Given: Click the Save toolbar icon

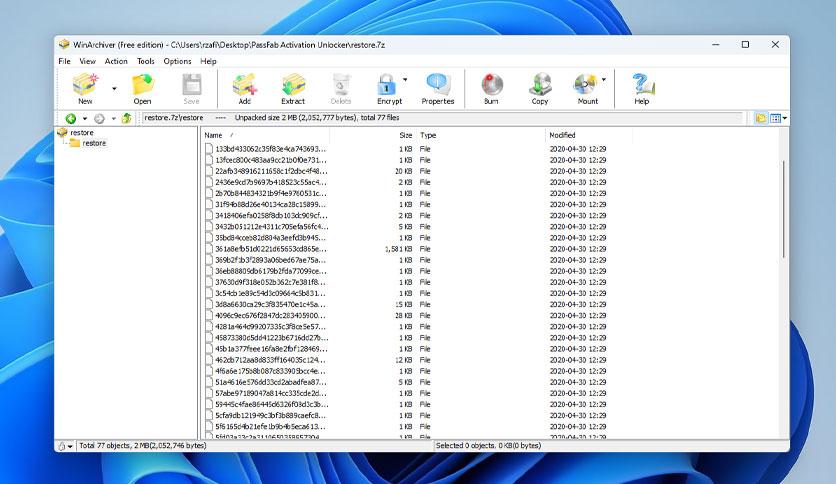Looking at the screenshot, I should [191, 84].
